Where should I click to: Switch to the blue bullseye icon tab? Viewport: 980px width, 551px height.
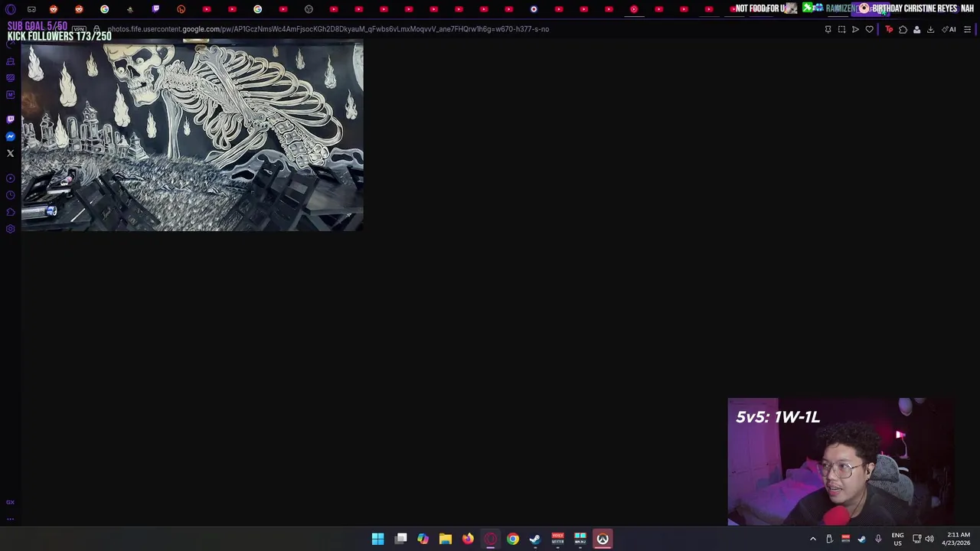[x=534, y=9]
